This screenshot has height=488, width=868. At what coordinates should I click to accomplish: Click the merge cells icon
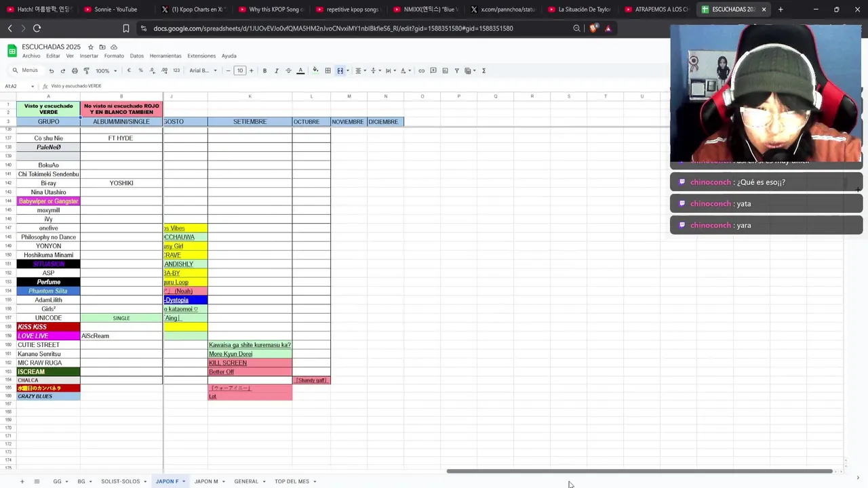click(340, 70)
